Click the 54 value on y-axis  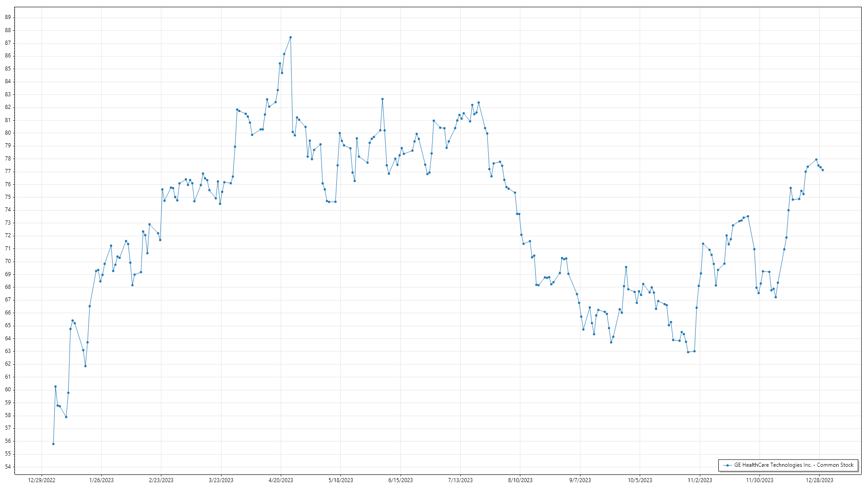pos(8,467)
